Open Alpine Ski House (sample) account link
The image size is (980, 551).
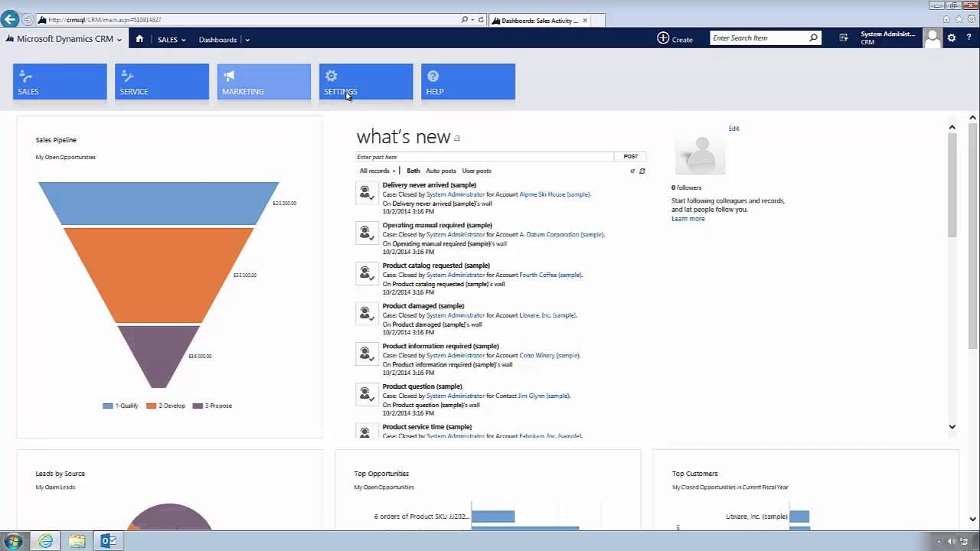[x=555, y=194]
